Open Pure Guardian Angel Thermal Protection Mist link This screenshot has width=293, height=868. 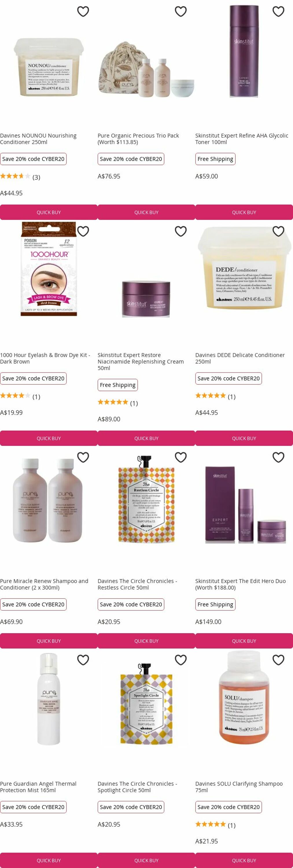coord(38,787)
